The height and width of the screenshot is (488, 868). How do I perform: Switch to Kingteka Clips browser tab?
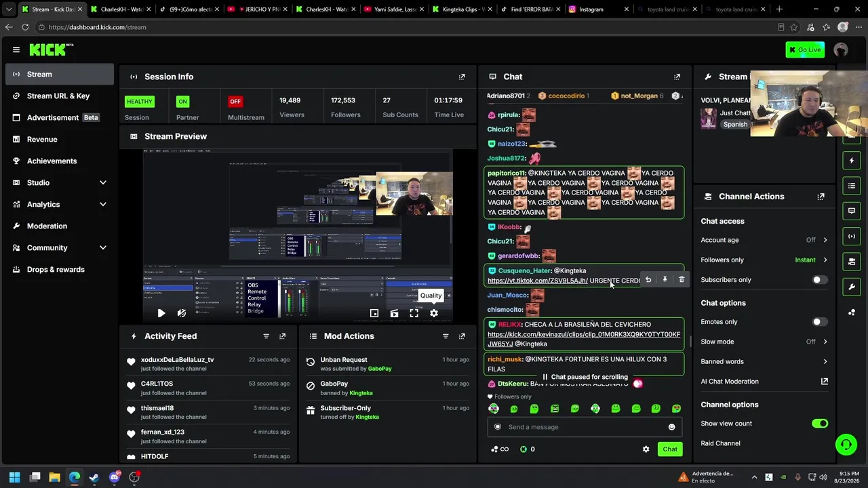click(x=461, y=9)
